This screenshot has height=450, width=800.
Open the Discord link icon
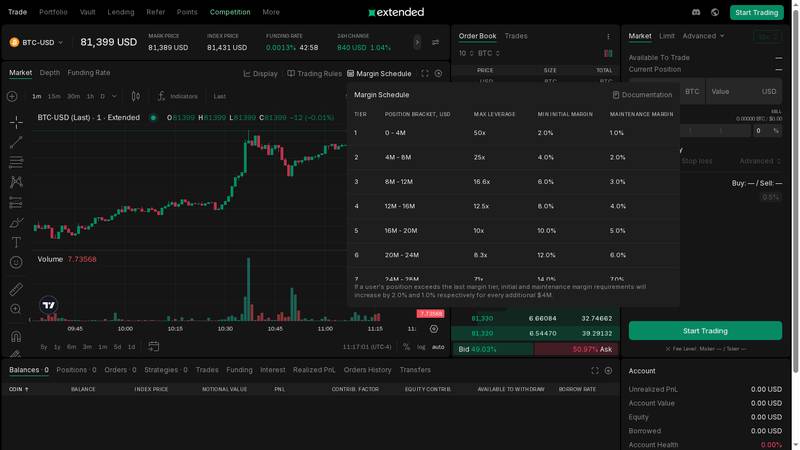696,12
